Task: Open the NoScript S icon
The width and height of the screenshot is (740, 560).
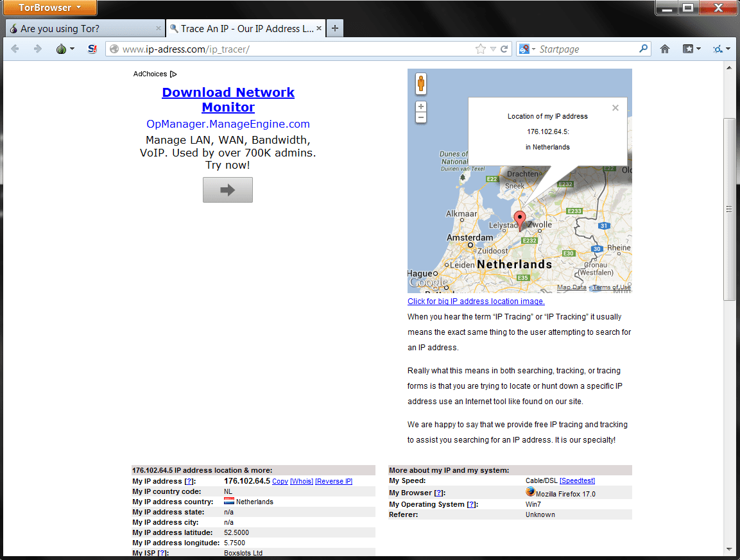Action: (92, 49)
